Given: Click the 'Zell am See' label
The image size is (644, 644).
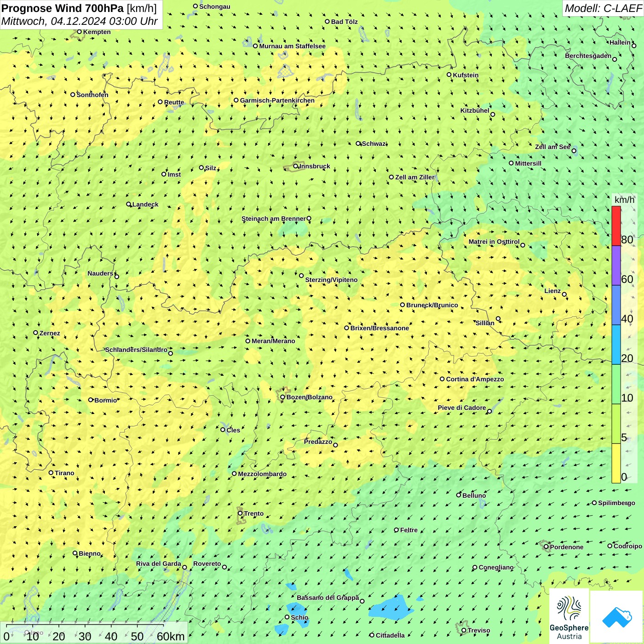Looking at the screenshot, I should (x=552, y=147).
